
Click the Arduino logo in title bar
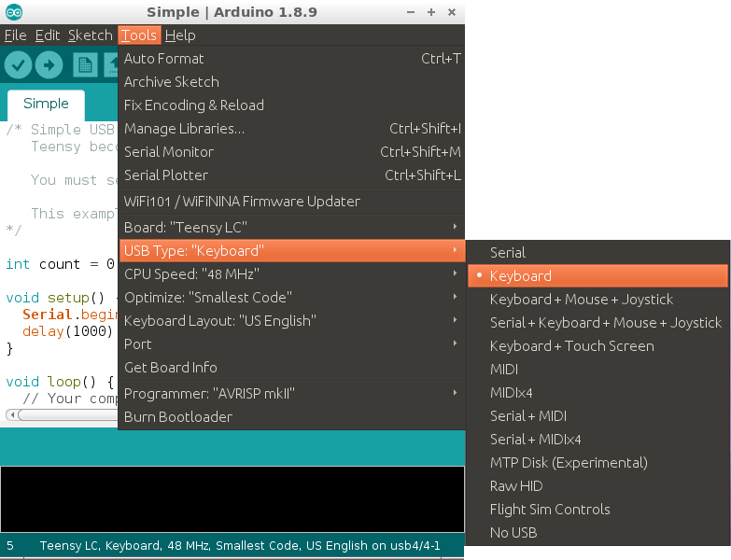click(x=14, y=12)
